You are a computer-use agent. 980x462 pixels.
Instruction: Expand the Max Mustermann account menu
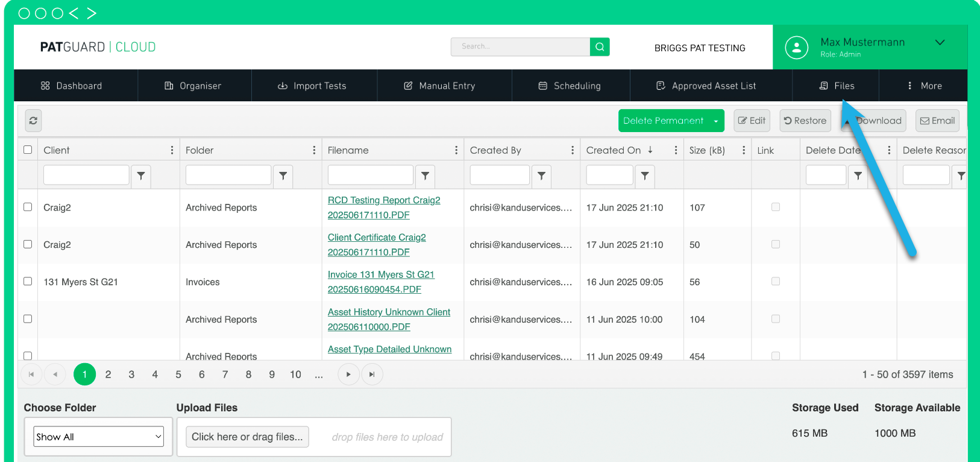[940, 43]
